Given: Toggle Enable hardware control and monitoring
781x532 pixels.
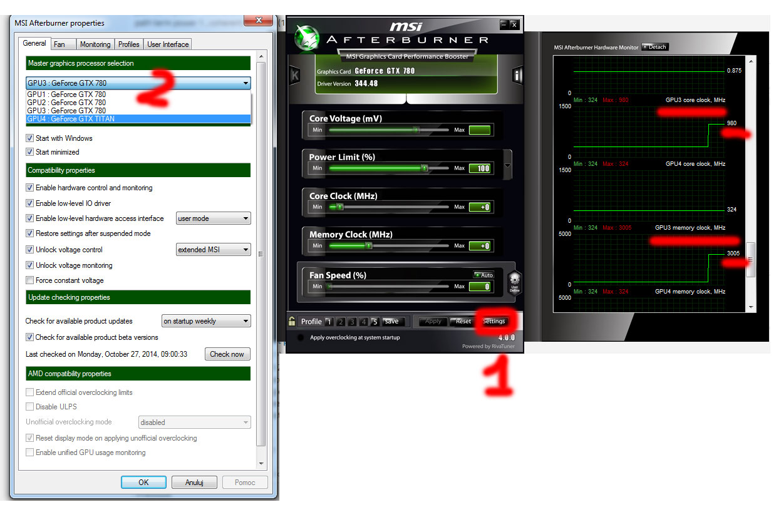Looking at the screenshot, I should pos(29,187).
